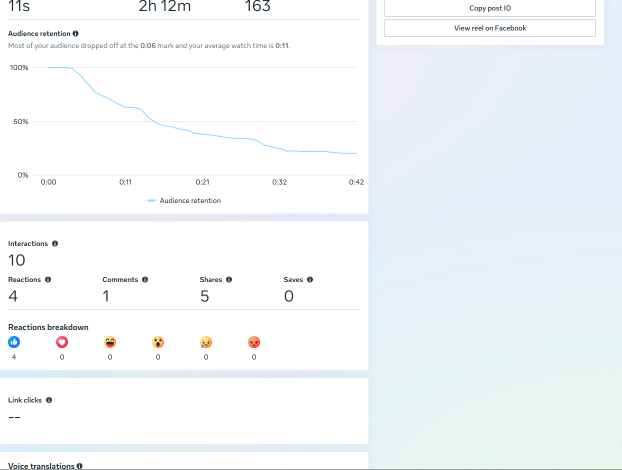Click the Reactions count 4
Viewport: 622px width, 470px height.
point(13,296)
